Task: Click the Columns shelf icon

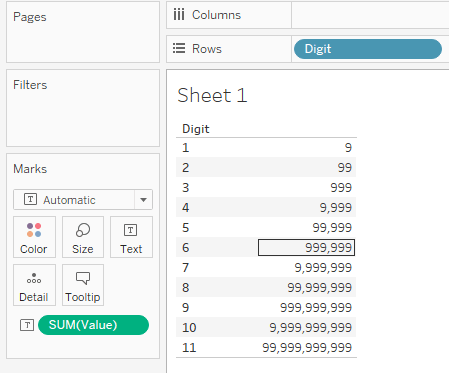Action: (x=179, y=15)
